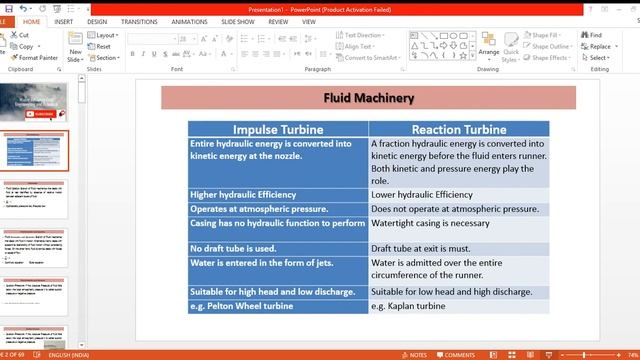Switch to Reading view in status bar
640x360 pixels.
tap(530, 355)
